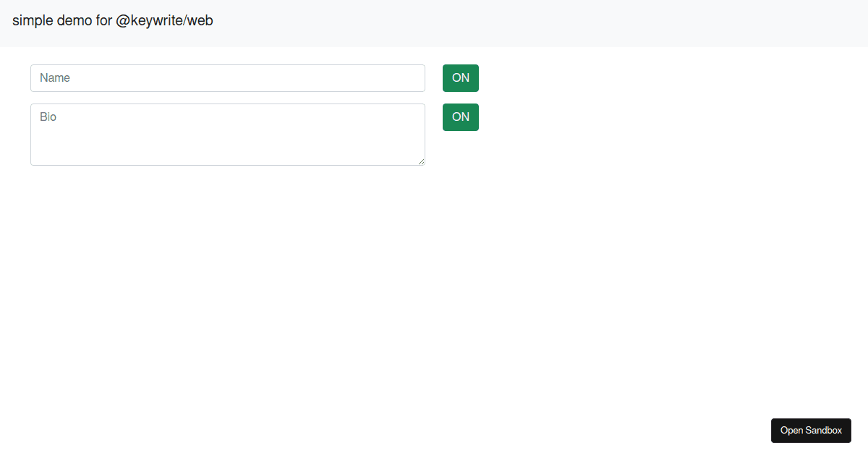Toggle the ON button beside Name

click(x=461, y=78)
